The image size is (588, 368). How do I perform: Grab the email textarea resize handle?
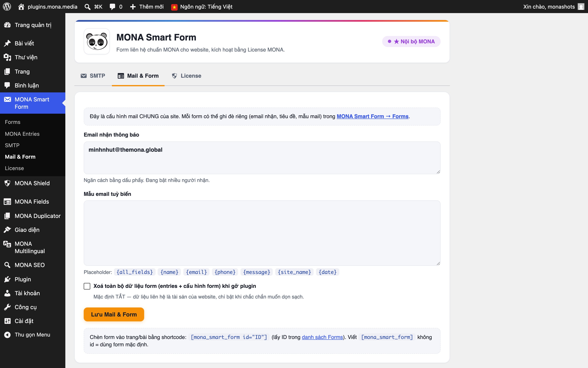coord(438,172)
